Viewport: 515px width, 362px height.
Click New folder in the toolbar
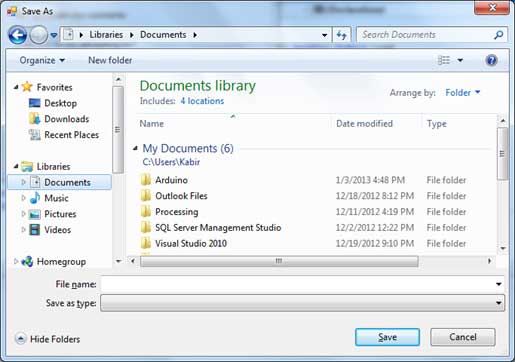(110, 60)
